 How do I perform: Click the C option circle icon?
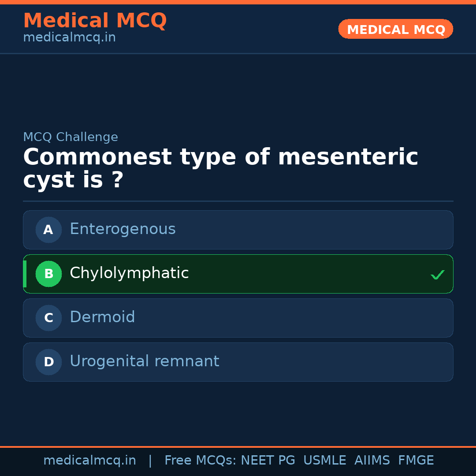click(48, 318)
